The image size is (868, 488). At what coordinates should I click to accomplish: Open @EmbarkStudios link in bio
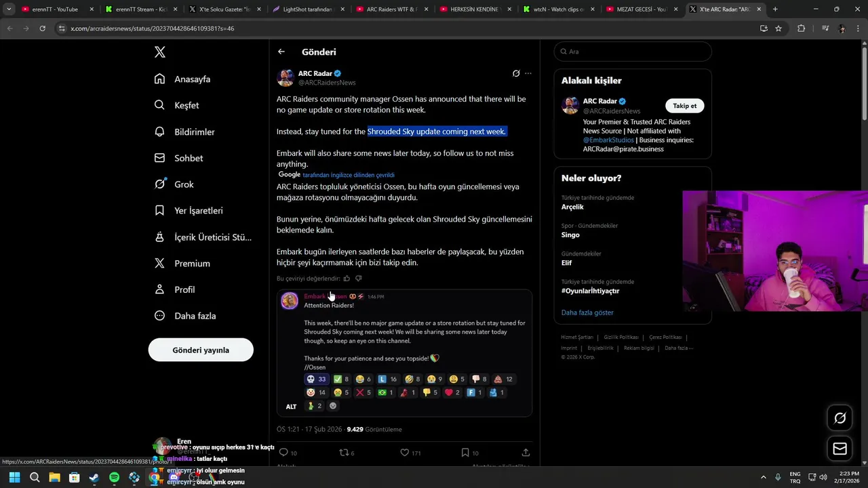(608, 140)
